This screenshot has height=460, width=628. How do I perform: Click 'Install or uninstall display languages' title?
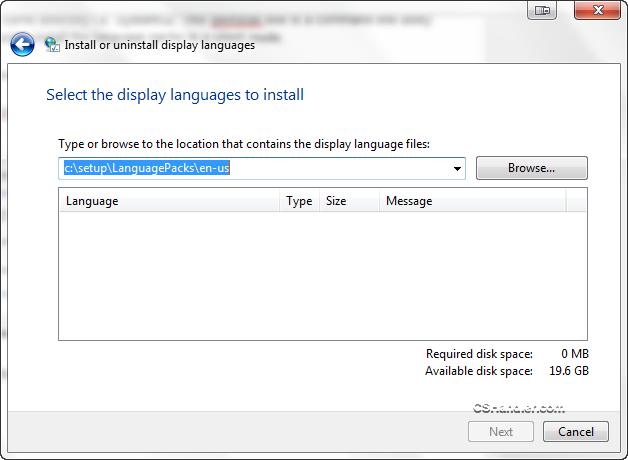pos(159,45)
